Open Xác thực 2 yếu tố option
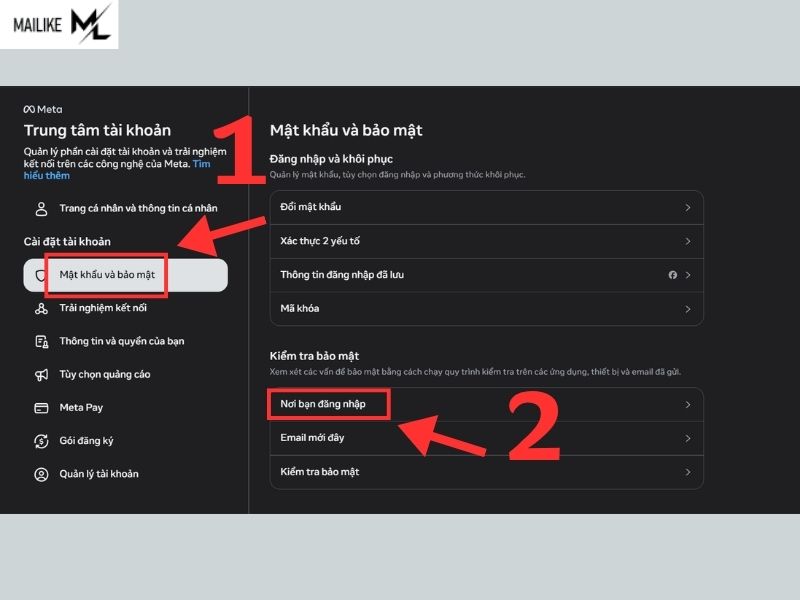This screenshot has width=800, height=600. (x=486, y=241)
